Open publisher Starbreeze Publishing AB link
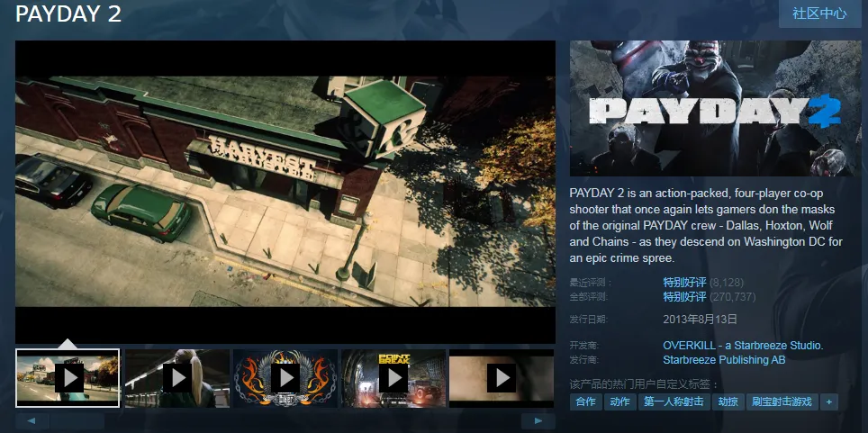The image size is (868, 433). tap(724, 360)
